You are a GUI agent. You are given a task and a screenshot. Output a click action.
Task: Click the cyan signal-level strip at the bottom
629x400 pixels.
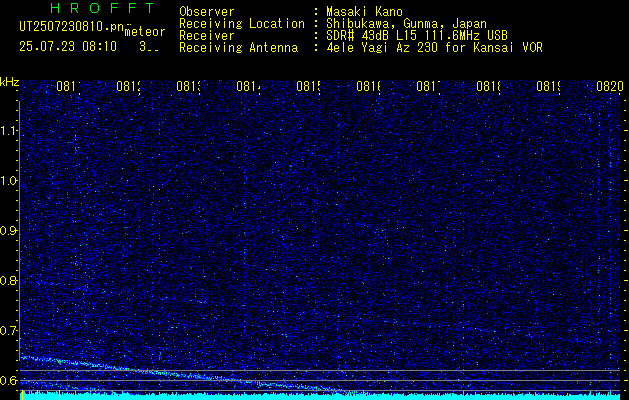point(320,396)
